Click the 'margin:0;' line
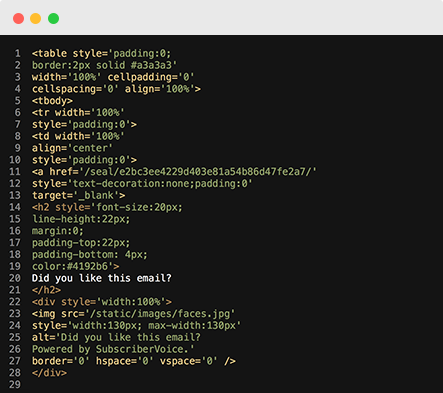The height and width of the screenshot is (393, 443). [58, 231]
